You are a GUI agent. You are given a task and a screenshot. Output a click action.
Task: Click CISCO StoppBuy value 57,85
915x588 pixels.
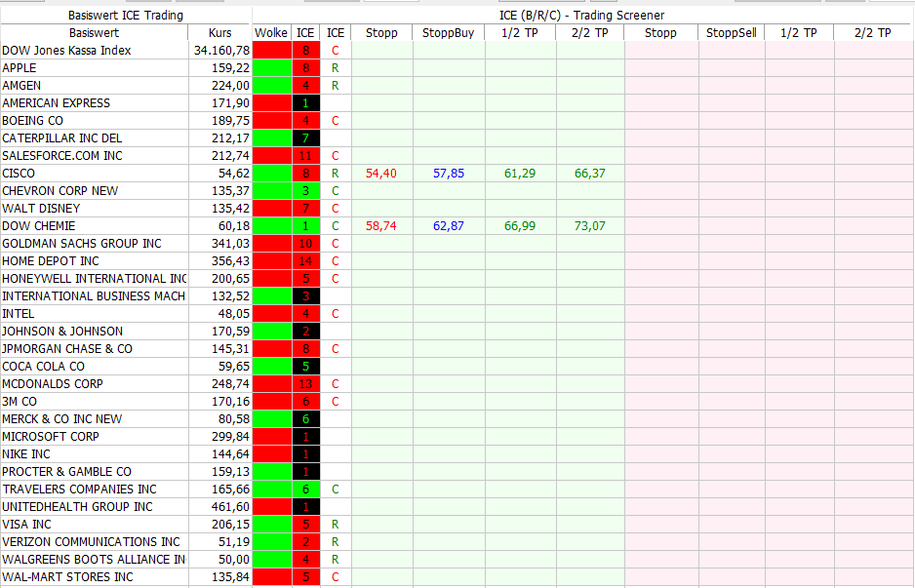tap(448, 174)
